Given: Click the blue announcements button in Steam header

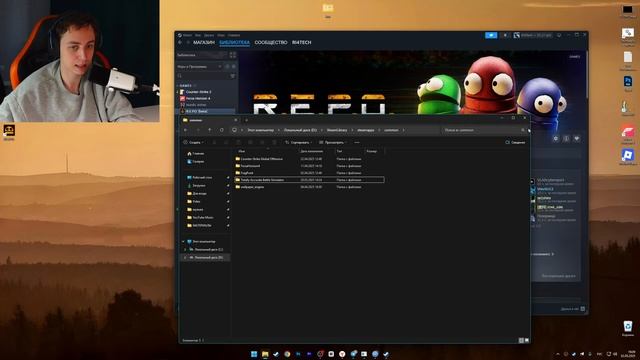Looking at the screenshot, I should click(491, 35).
